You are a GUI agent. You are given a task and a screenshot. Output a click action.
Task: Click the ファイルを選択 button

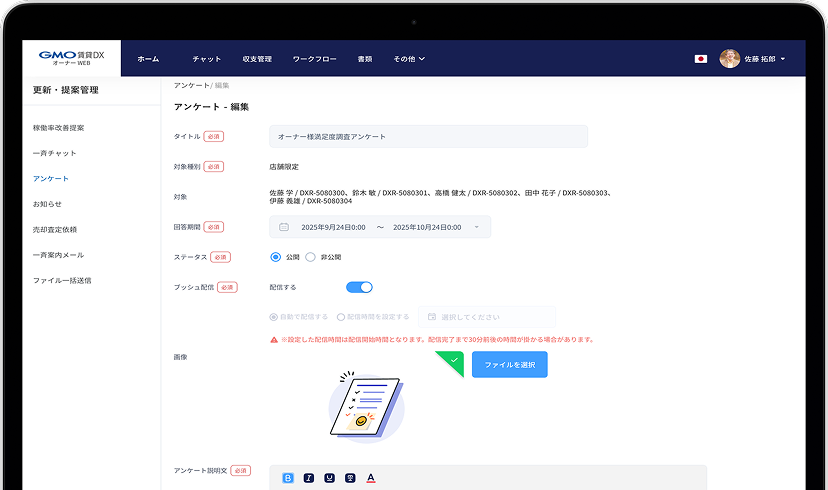click(509, 365)
